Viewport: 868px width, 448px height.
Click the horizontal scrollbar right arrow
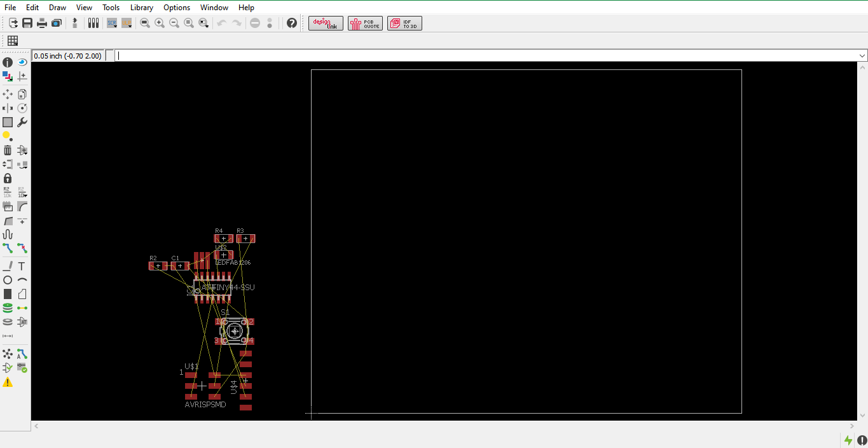(852, 426)
